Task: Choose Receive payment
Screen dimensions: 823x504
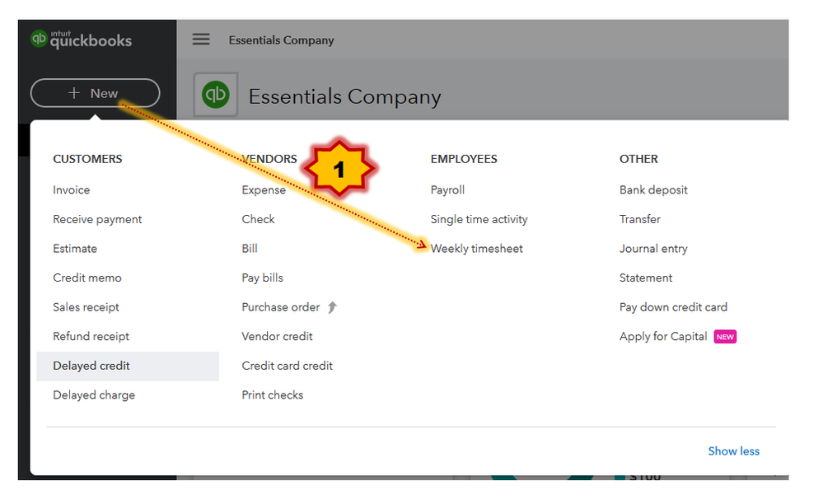Action: pyautogui.click(x=97, y=219)
